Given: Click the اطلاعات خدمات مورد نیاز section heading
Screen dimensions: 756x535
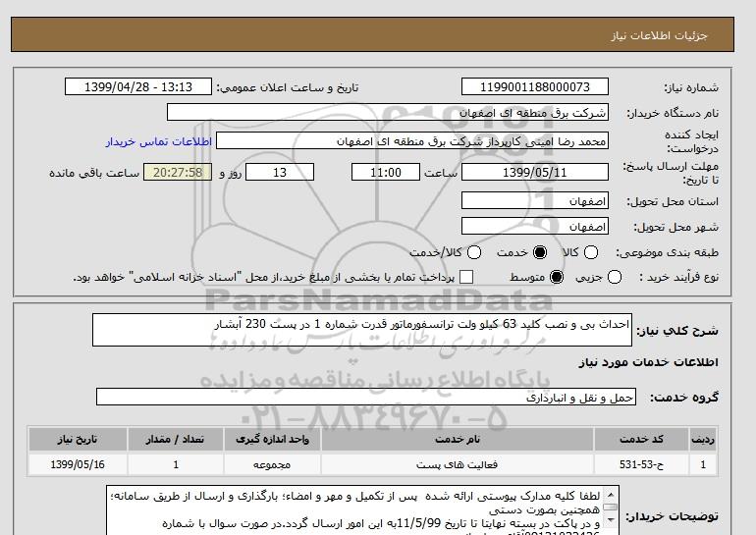Looking at the screenshot, I should 648,362.
